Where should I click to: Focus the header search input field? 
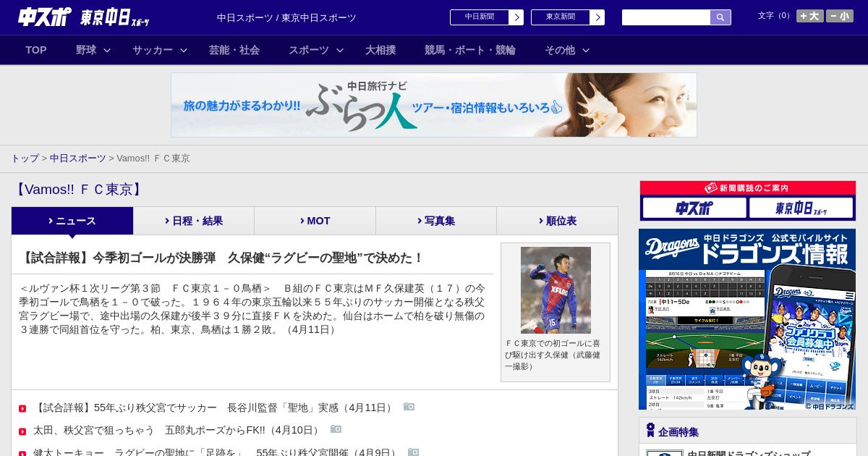click(x=666, y=17)
